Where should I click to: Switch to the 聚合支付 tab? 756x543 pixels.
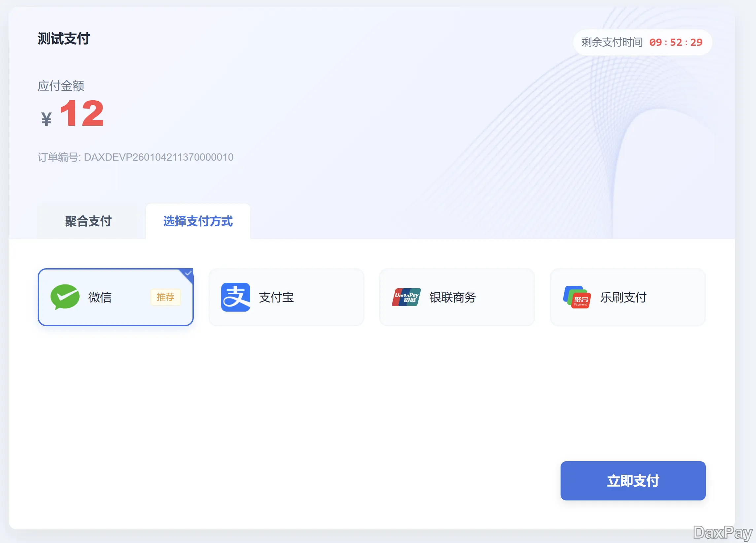pyautogui.click(x=88, y=221)
